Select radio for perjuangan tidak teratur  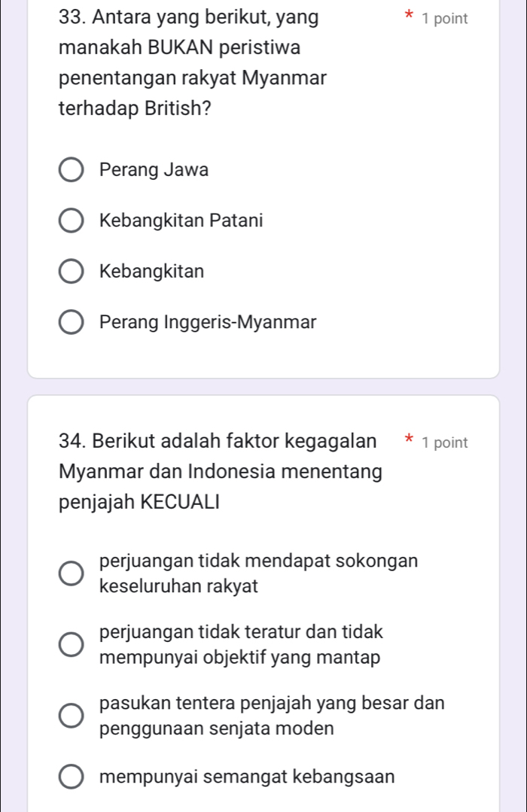click(x=72, y=645)
